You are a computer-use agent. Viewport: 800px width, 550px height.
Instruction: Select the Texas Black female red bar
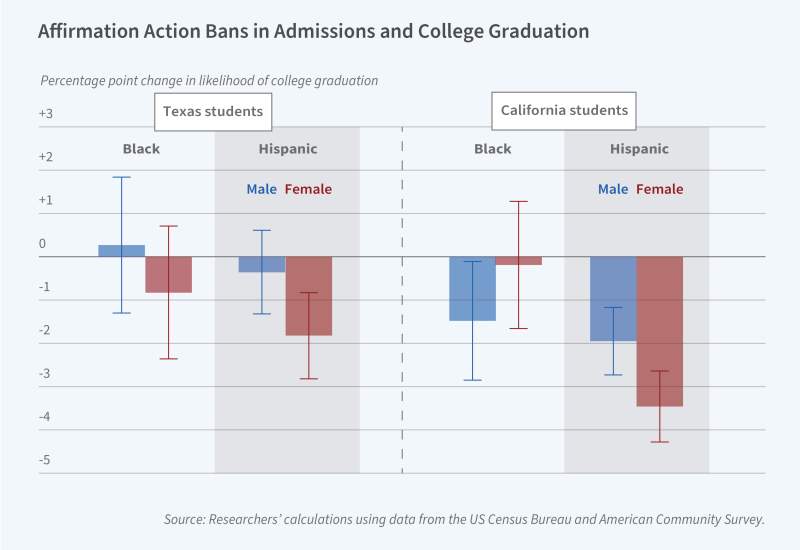click(168, 274)
